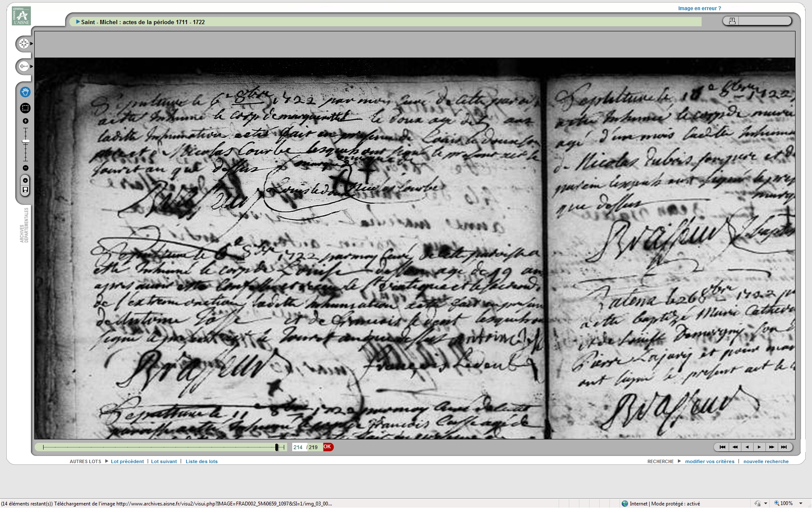Open the compass navigation panel
The width and height of the screenshot is (812, 508).
[24, 44]
